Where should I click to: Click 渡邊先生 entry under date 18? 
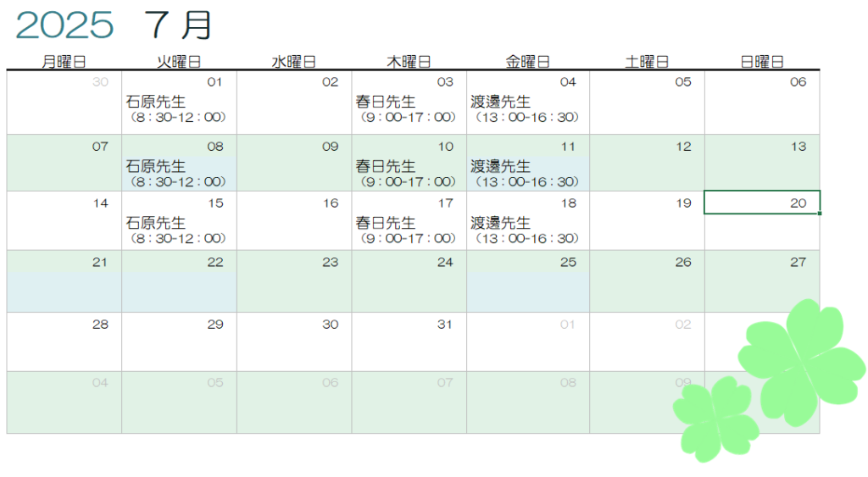click(500, 223)
